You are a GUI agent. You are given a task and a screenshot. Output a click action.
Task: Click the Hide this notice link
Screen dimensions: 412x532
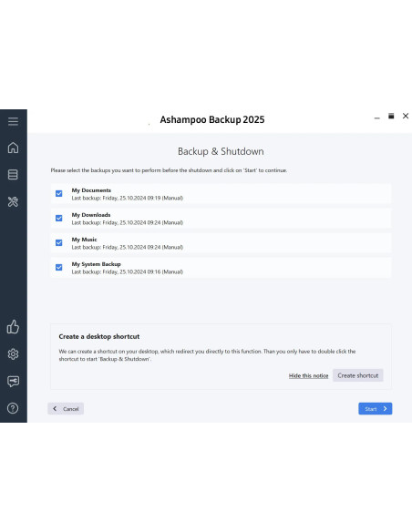pyautogui.click(x=308, y=375)
